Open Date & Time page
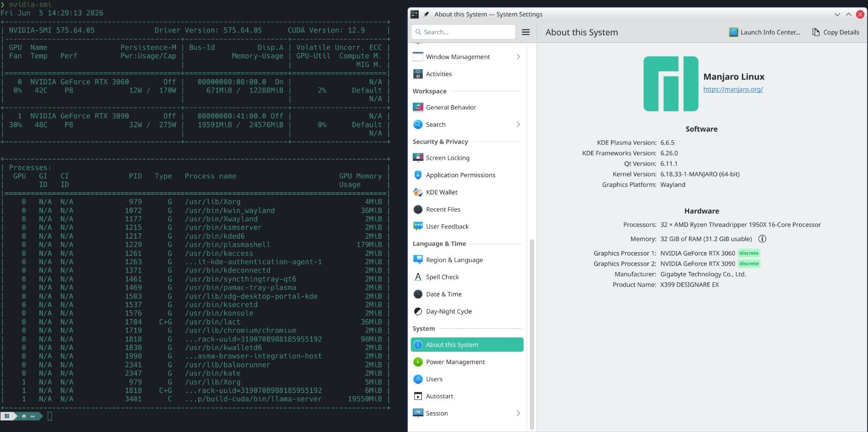This screenshot has width=868, height=432. coord(467,294)
